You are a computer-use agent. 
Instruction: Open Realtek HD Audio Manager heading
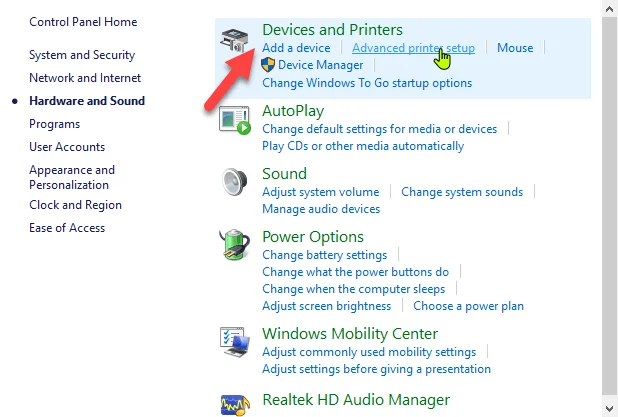tap(356, 400)
